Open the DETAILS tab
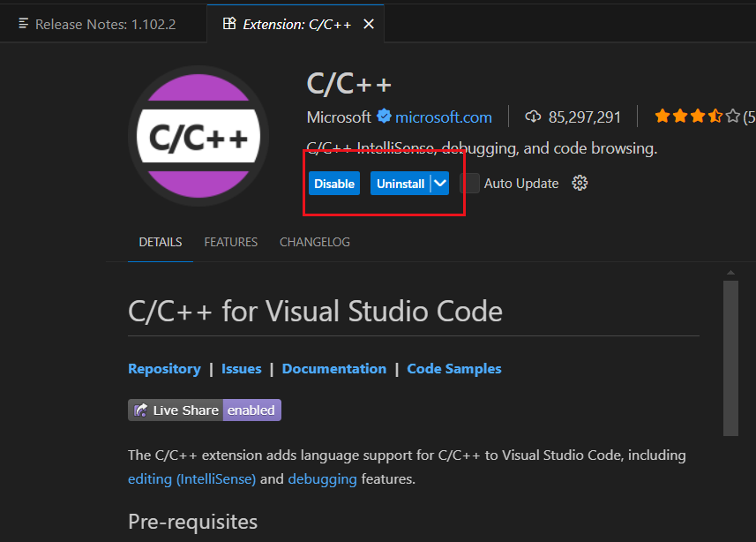 pos(161,242)
